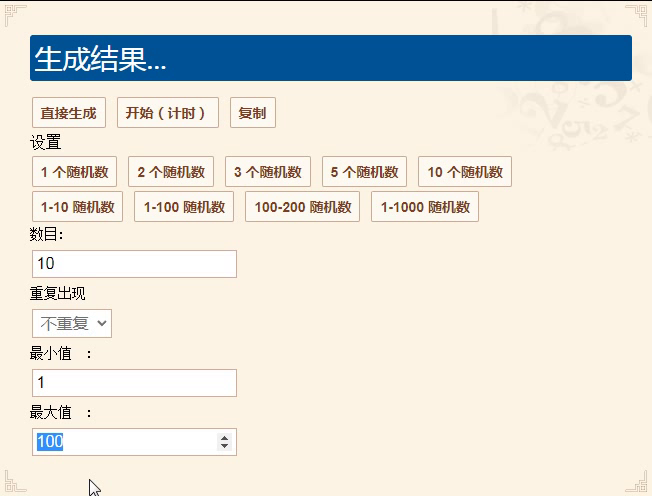Apply the 1-100 随机数 range preset
652x496 pixels.
click(x=184, y=207)
